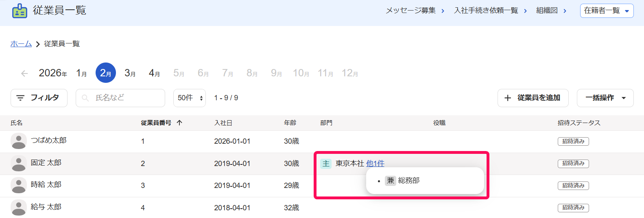
Task: Open employee 時給 太郎
Action: tap(46, 185)
